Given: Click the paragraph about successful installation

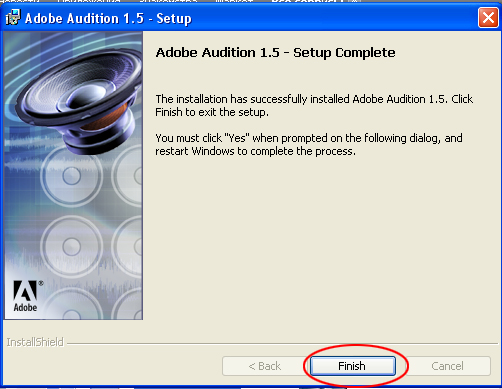Looking at the screenshot, I should tap(314, 105).
